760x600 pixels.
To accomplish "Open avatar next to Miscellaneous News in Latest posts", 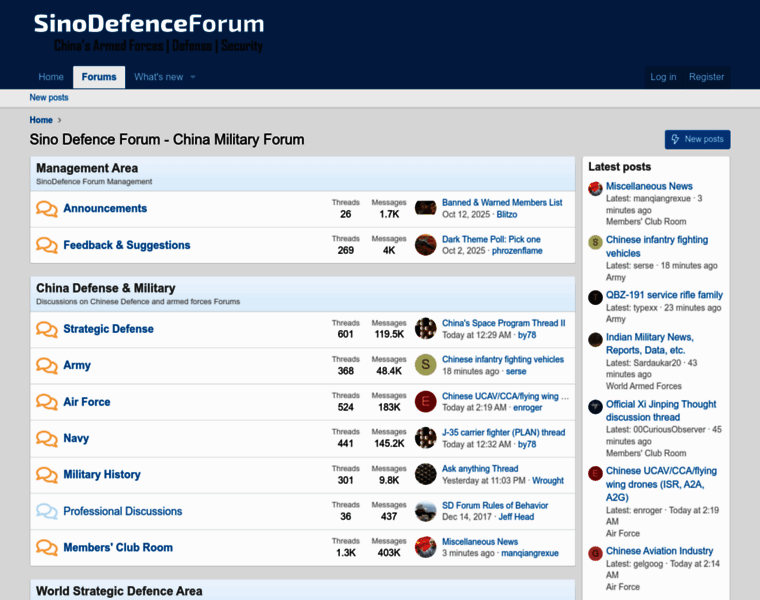I will 595,189.
